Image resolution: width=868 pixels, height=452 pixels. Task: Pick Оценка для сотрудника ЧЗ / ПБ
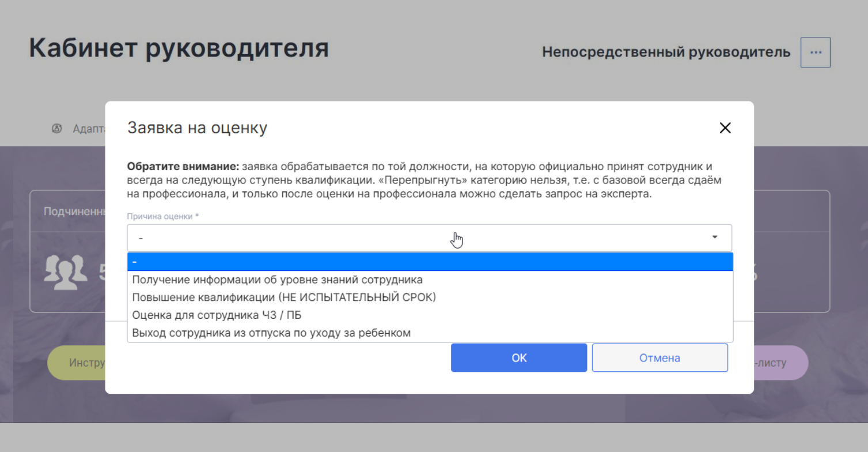click(430, 315)
